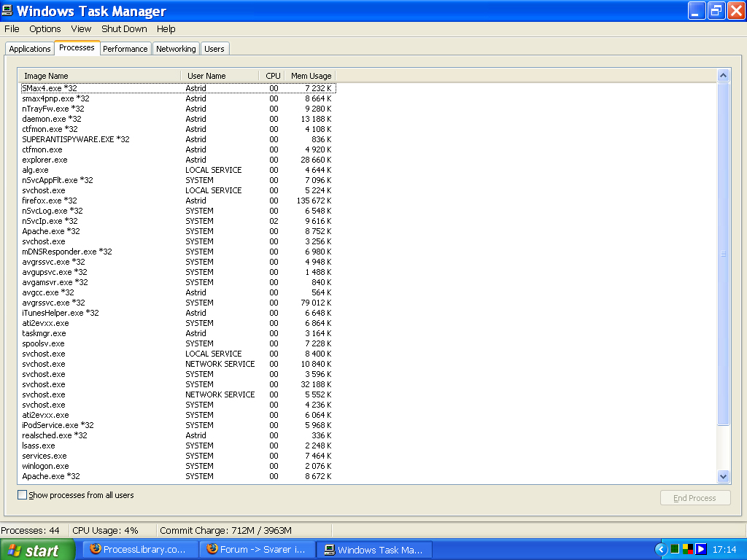
Task: Select the SMax4.exe *32 process
Action: (x=178, y=88)
